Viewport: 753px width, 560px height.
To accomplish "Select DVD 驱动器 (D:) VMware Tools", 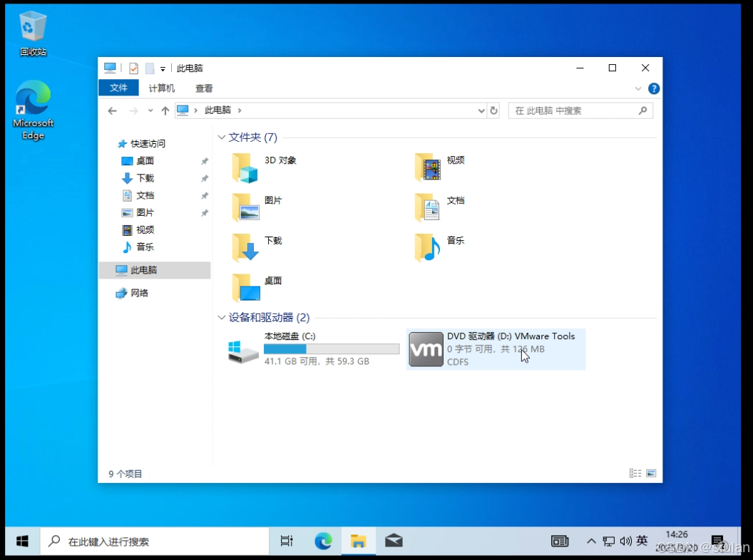I will point(496,349).
